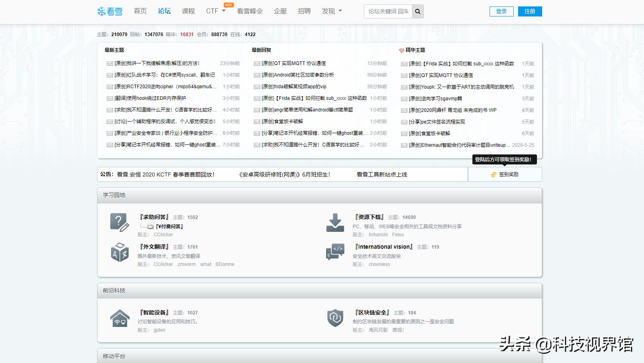Viewport: 644px width, 363px height.
Task: Click the 注册 register button
Action: pyautogui.click(x=530, y=11)
